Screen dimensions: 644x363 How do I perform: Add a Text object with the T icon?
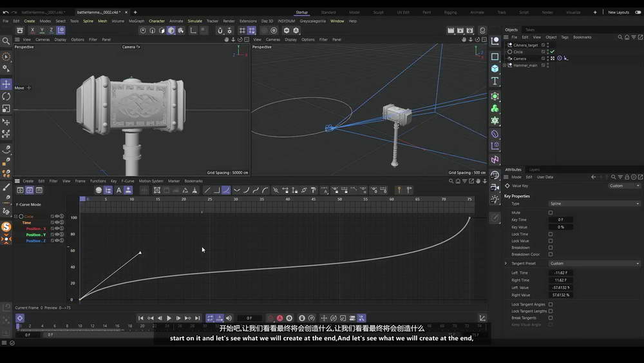point(495,81)
